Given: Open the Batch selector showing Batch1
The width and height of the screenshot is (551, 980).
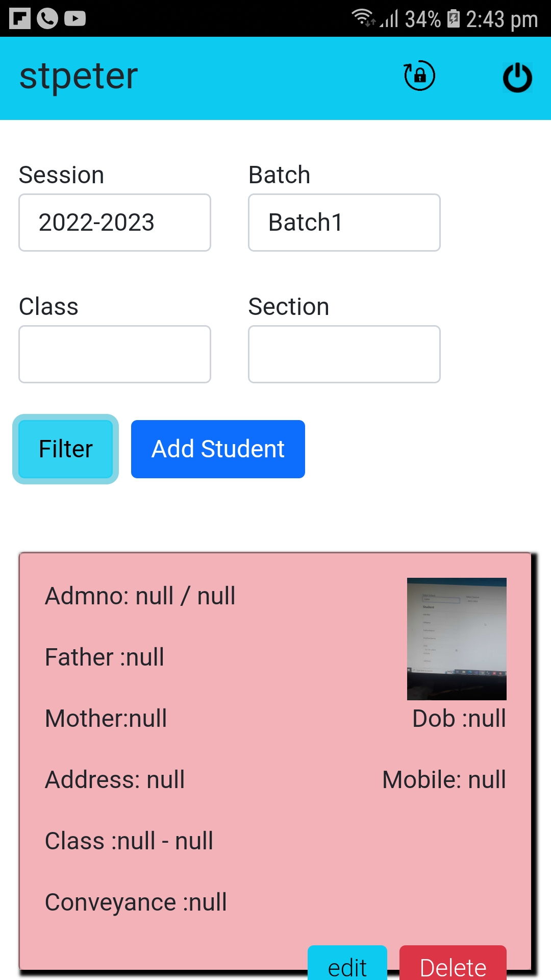Looking at the screenshot, I should coord(344,223).
